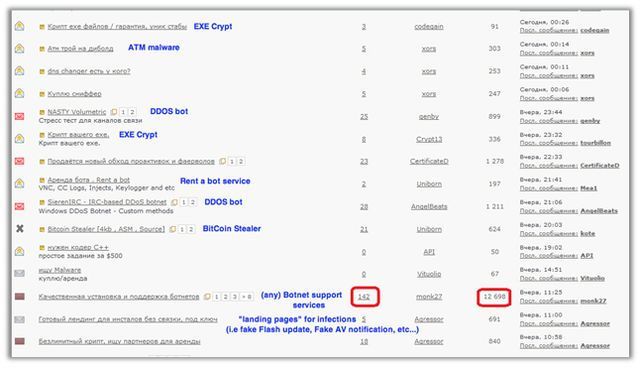Click the X status icon beside 'Bitcoin Stealer'

pyautogui.click(x=19, y=229)
